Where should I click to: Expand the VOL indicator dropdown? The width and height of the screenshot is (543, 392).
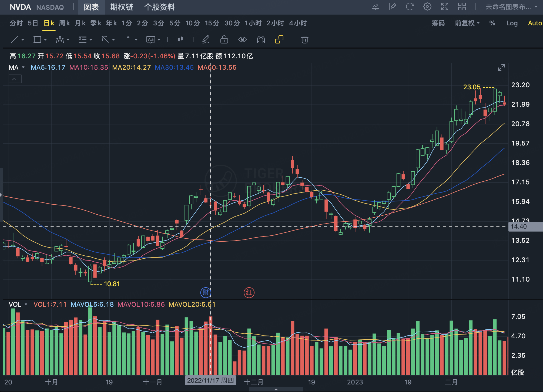pos(26,305)
